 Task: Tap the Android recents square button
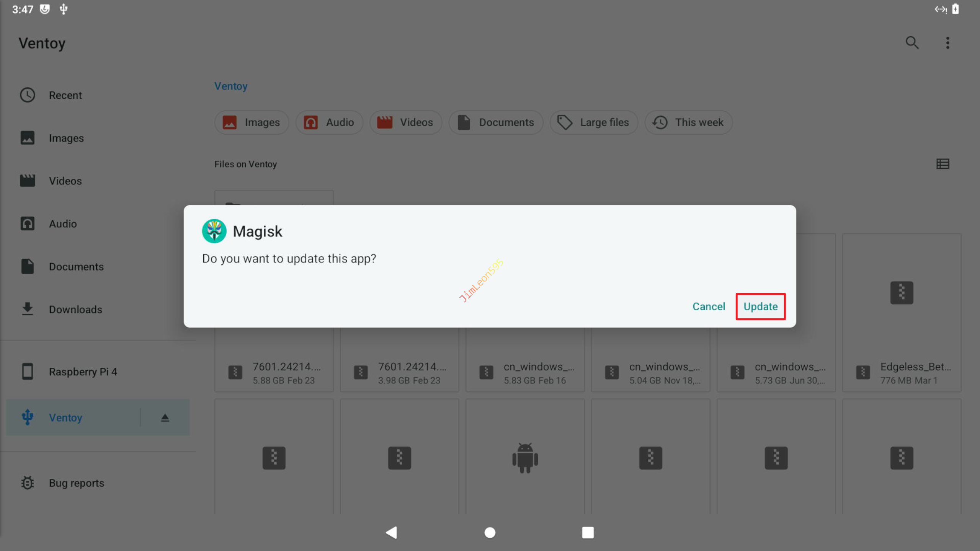[x=588, y=532]
